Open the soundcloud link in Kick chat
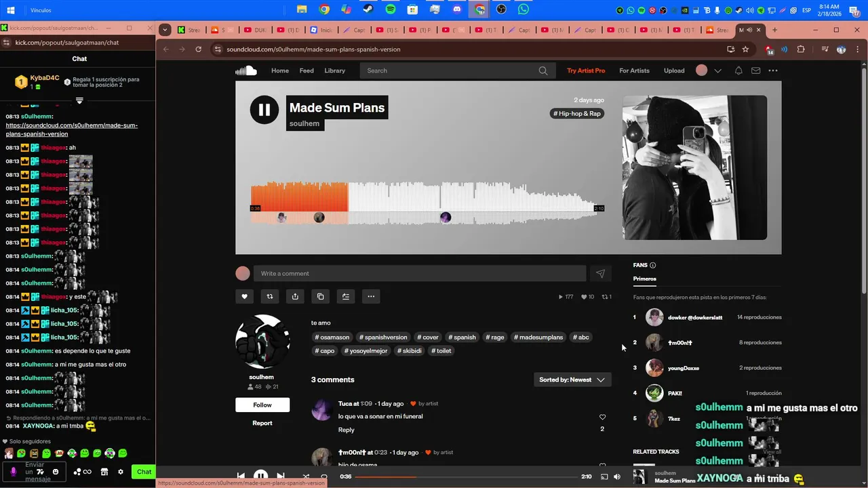 coord(71,130)
